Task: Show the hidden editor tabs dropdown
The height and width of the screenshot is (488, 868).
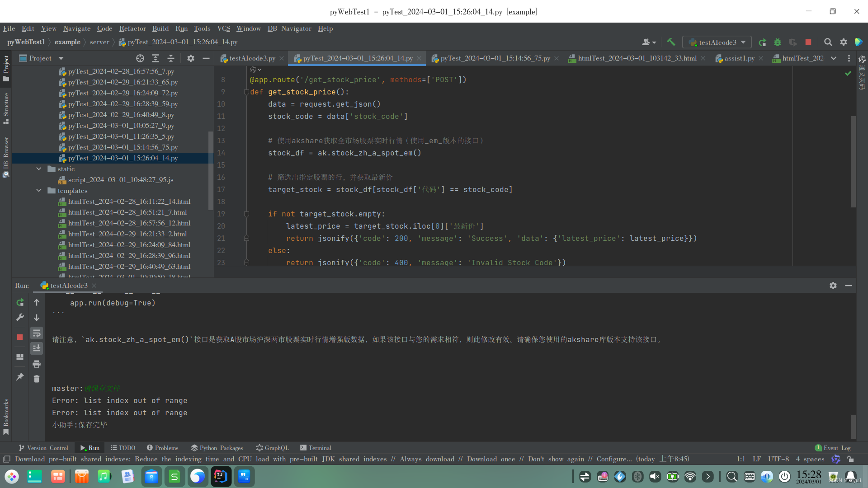Action: tap(834, 58)
